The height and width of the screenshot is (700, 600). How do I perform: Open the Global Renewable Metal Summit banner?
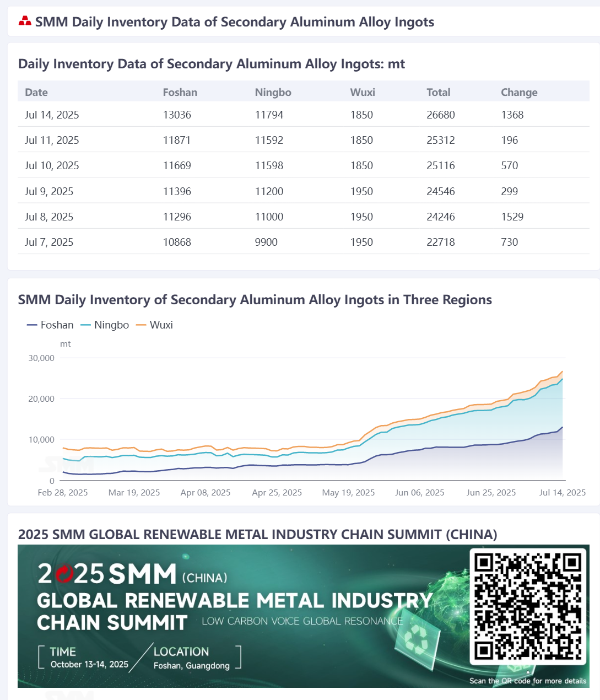[304, 616]
